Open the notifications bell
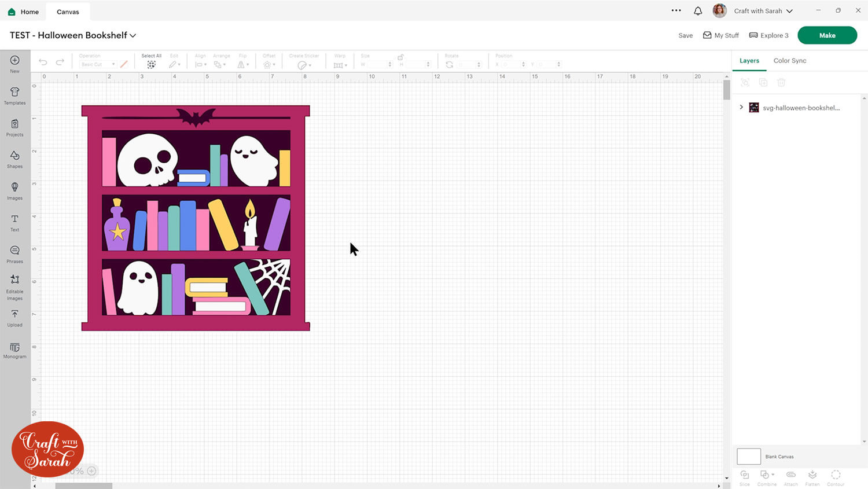 point(698,11)
